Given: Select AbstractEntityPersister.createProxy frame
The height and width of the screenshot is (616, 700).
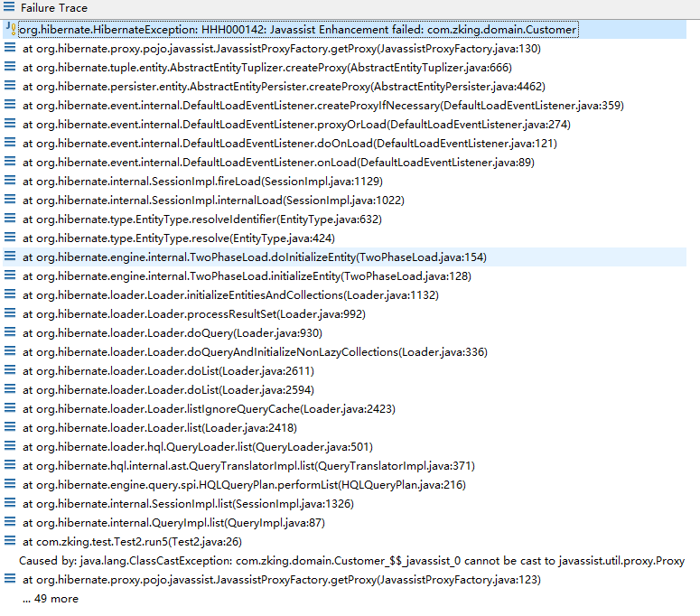Looking at the screenshot, I should tap(284, 87).
